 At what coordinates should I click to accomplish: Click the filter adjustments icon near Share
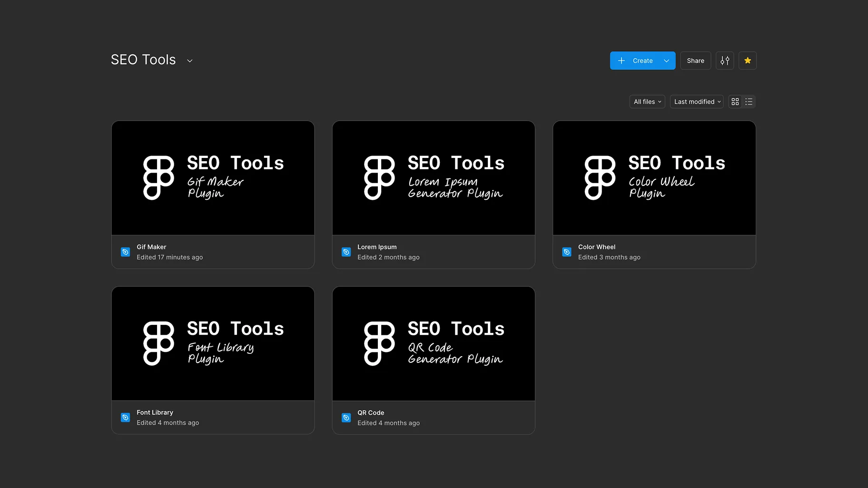[x=724, y=60]
